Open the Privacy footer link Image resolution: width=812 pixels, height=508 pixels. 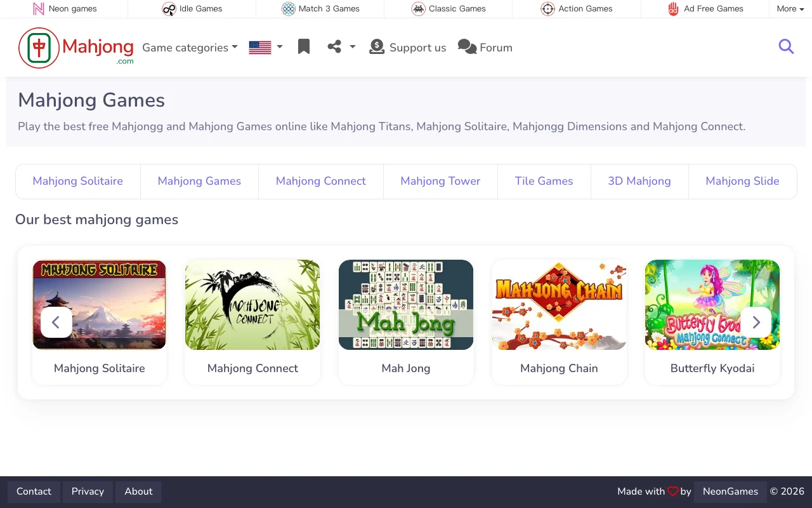(x=88, y=491)
